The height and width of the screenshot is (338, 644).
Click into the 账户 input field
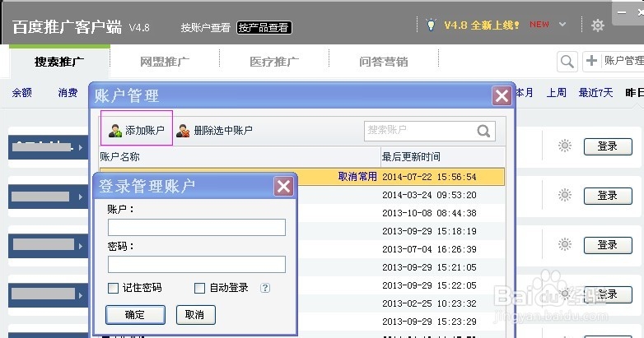(x=197, y=227)
